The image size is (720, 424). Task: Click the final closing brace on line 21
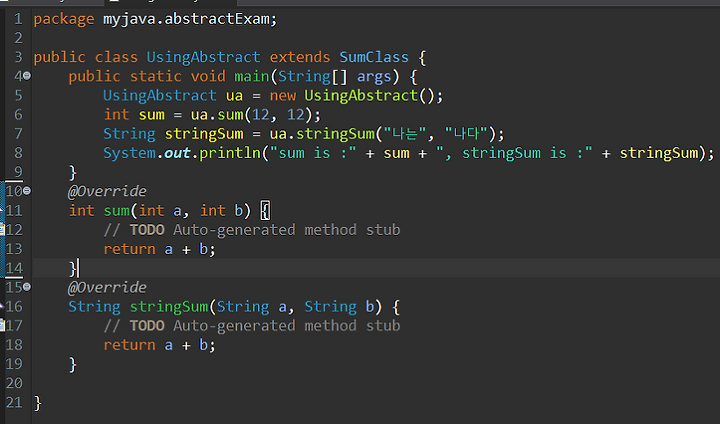click(x=38, y=403)
